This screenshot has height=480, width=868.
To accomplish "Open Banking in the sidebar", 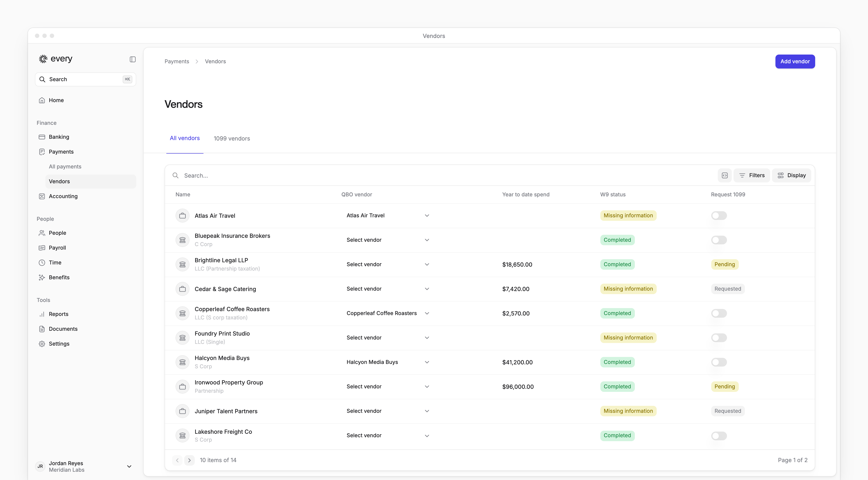I will [86, 137].
